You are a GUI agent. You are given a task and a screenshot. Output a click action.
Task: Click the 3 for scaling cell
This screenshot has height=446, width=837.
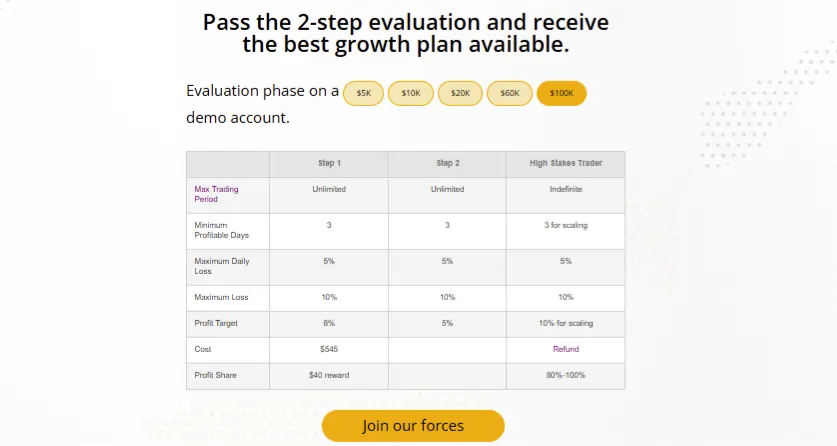(x=566, y=226)
